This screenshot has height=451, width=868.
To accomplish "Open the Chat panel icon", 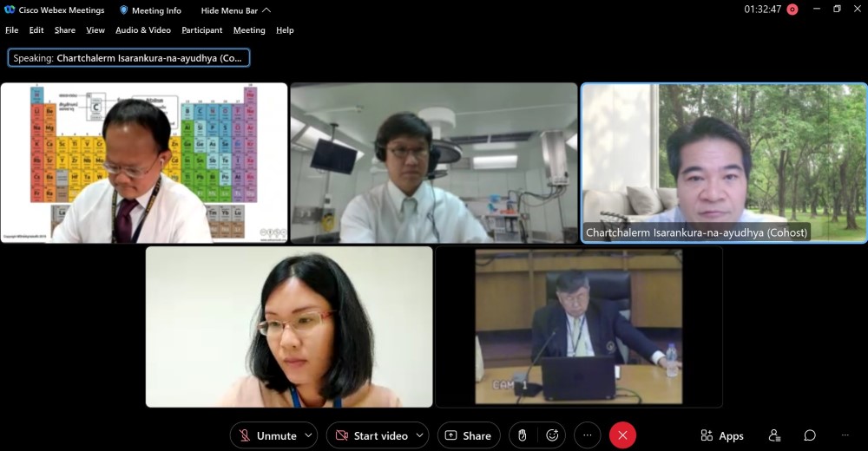I will [809, 435].
